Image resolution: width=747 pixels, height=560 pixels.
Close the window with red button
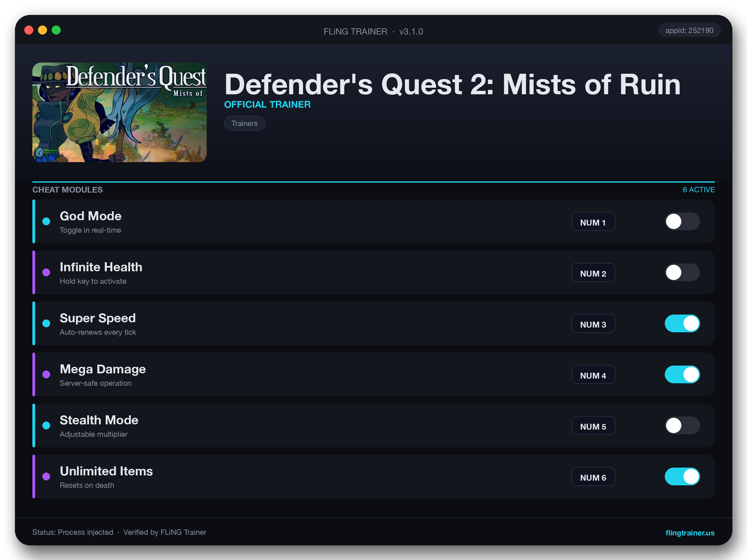(x=29, y=30)
